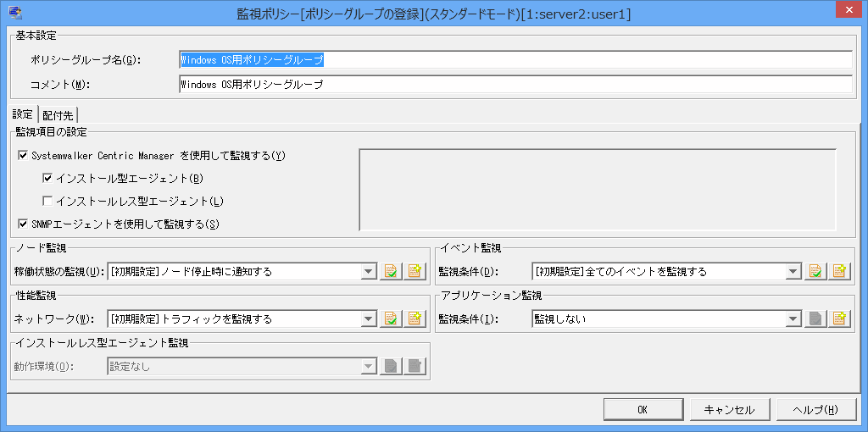Switch to the 配付先 tab

58,115
